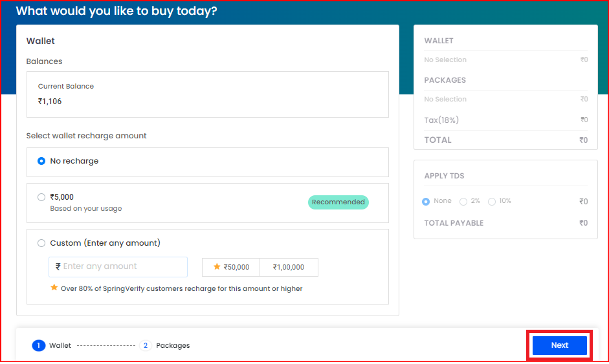609x364 pixels.
Task: Go to step 2 Packages circle
Action: 145,345
